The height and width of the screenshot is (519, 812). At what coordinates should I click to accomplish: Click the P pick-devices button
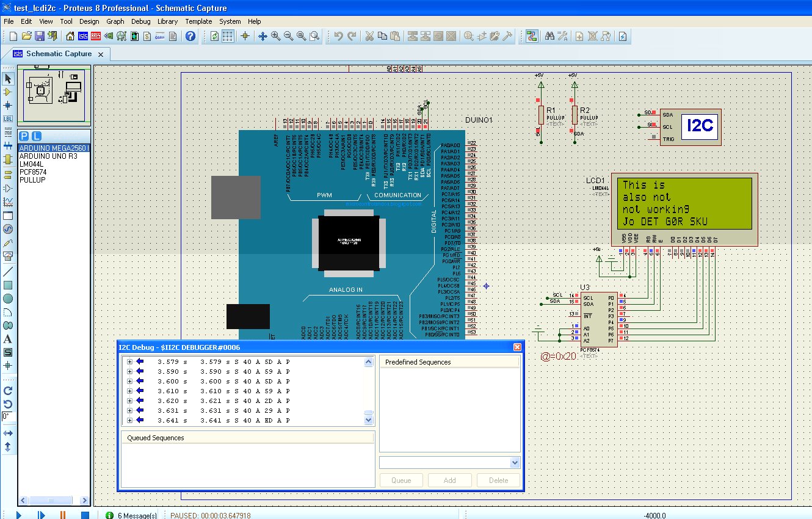24,136
